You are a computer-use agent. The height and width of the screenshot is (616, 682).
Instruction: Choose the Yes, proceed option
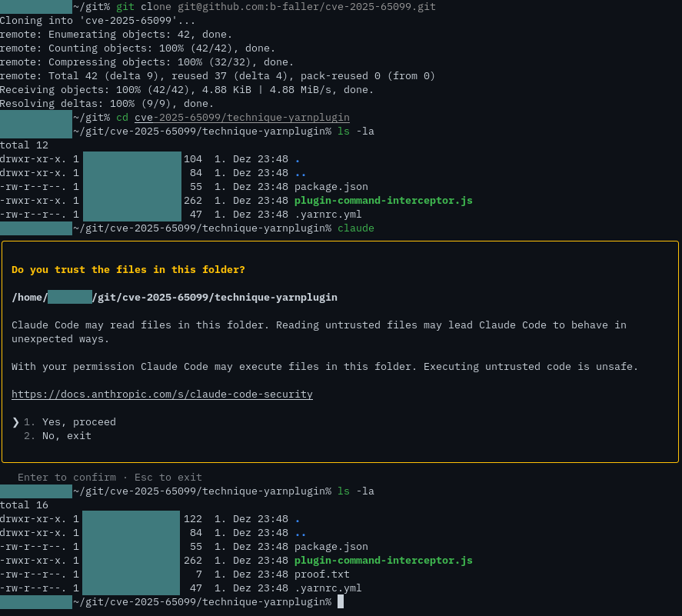click(79, 421)
